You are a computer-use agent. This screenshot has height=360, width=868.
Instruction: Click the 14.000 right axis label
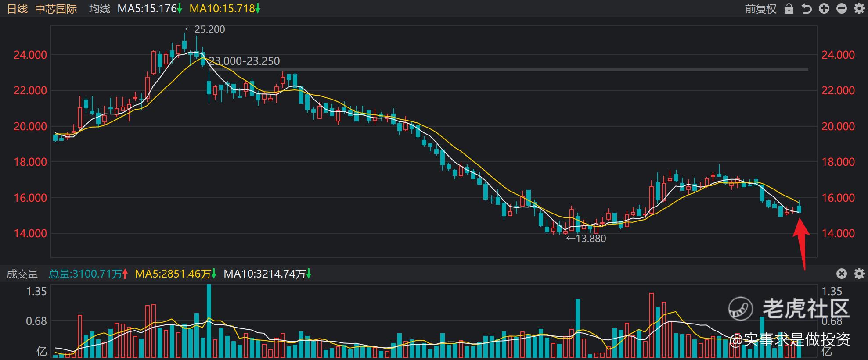pyautogui.click(x=838, y=233)
